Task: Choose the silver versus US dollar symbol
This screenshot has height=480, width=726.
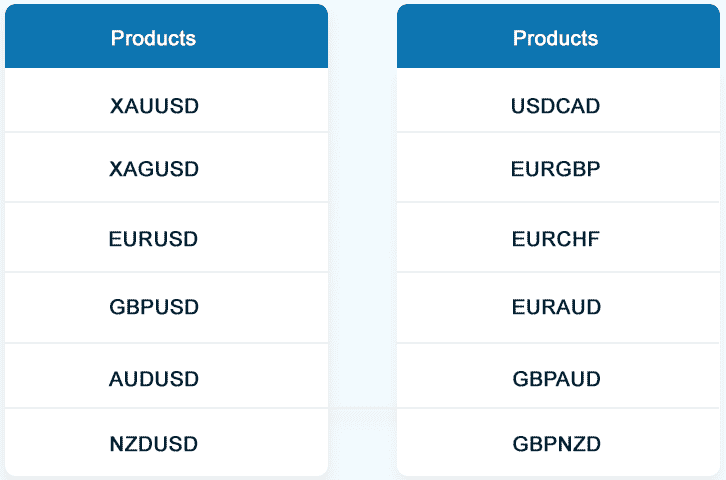Action: point(154,169)
